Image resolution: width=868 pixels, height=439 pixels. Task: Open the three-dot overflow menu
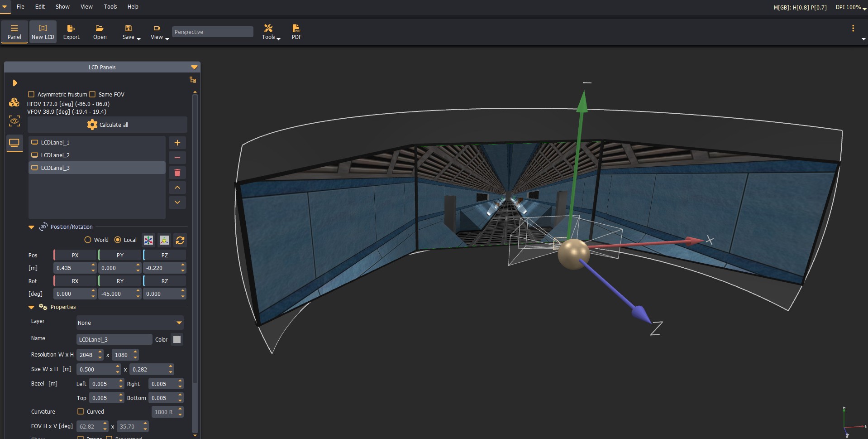pos(853,28)
